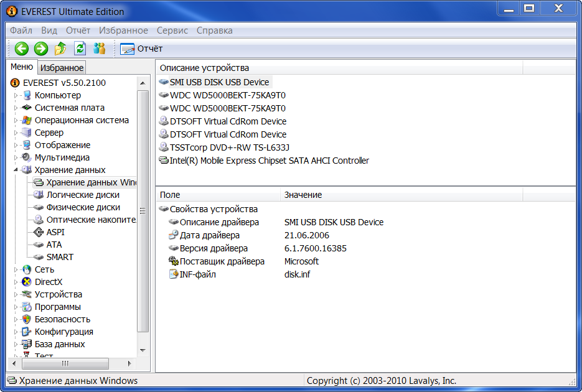Click the Безопасность shield icon
The image size is (582, 392).
click(x=27, y=319)
